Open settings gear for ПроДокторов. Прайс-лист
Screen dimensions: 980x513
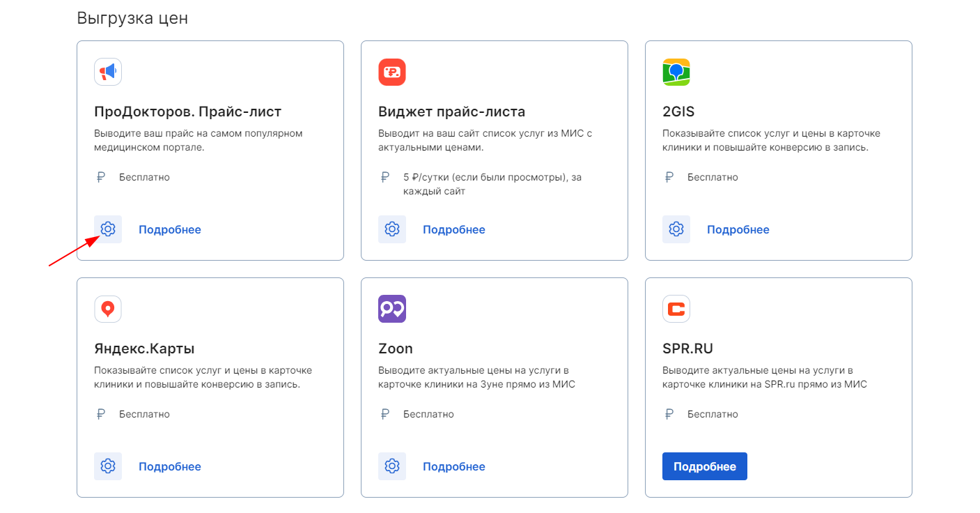(x=108, y=229)
